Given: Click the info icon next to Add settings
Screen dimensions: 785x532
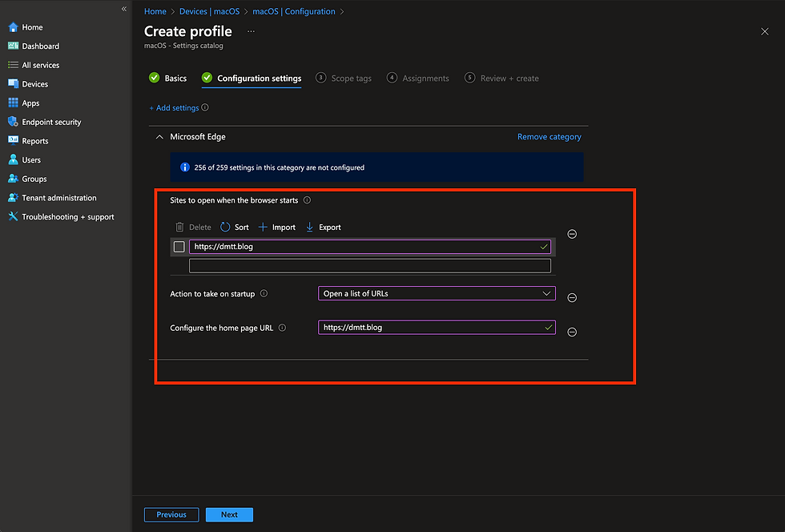Looking at the screenshot, I should click(205, 107).
